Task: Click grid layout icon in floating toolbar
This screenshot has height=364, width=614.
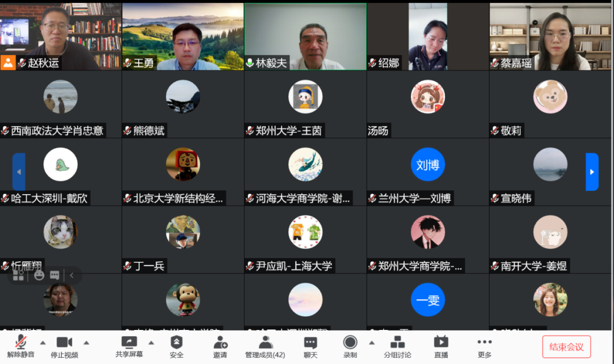Action: click(x=18, y=275)
